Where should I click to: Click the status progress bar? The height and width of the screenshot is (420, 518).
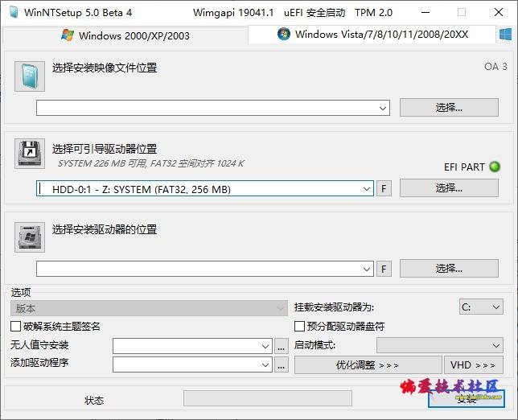268,398
